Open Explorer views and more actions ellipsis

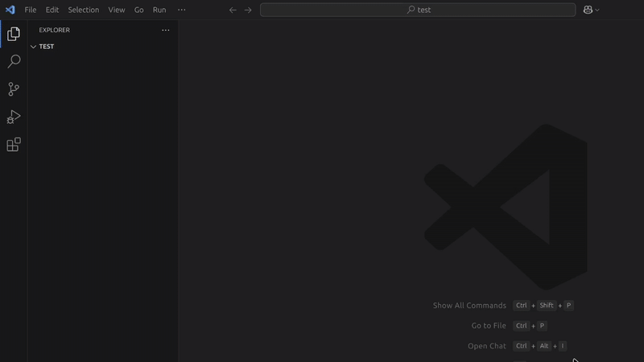click(166, 30)
